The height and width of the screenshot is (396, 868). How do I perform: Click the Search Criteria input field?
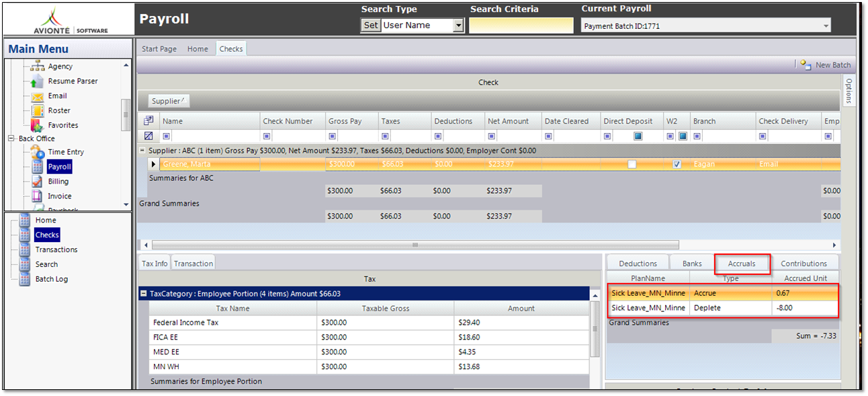(522, 26)
